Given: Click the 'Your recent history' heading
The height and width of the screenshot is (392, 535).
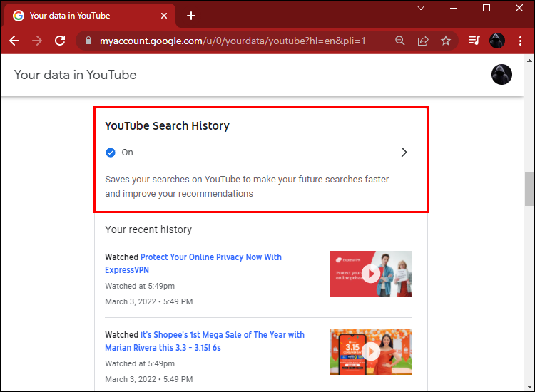Looking at the screenshot, I should [148, 229].
